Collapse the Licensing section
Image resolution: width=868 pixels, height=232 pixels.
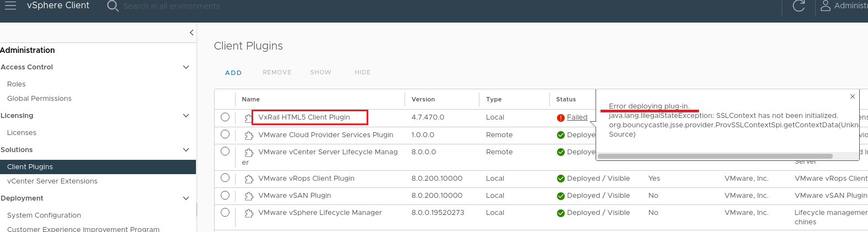tap(186, 116)
